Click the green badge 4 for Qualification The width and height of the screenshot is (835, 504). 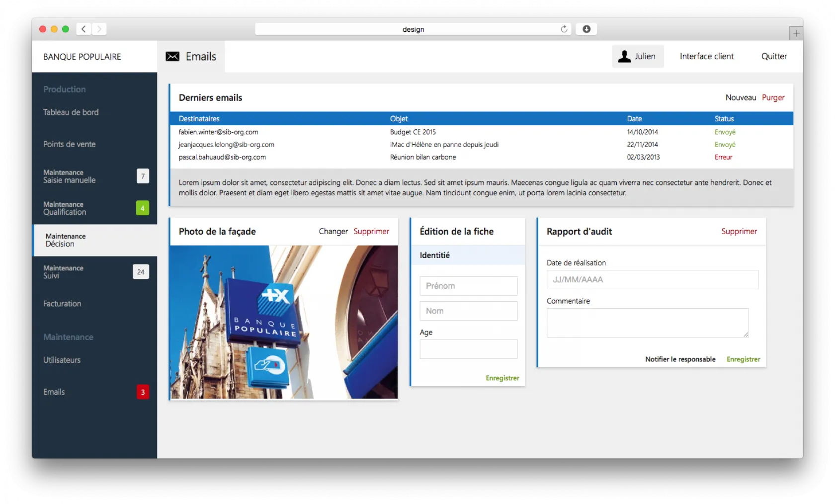point(143,208)
